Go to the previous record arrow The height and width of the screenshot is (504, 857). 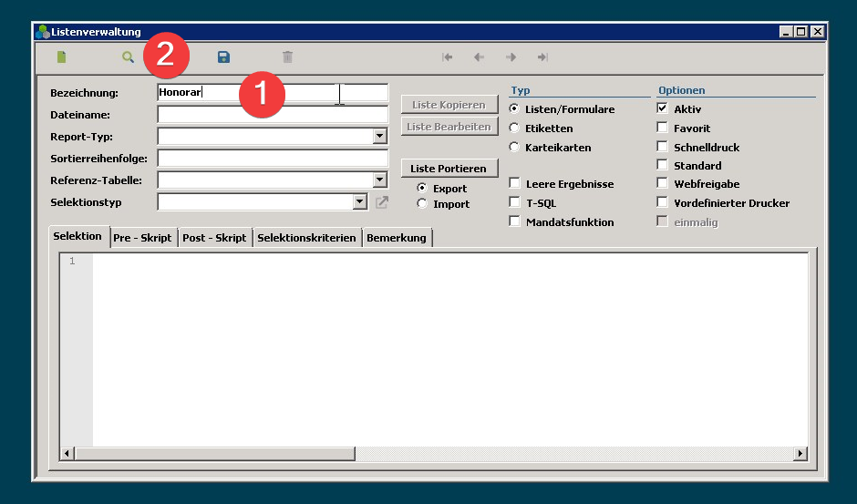[x=479, y=57]
